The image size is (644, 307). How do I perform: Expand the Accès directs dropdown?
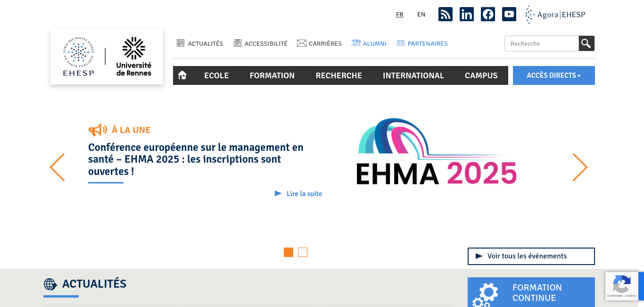[x=554, y=75]
